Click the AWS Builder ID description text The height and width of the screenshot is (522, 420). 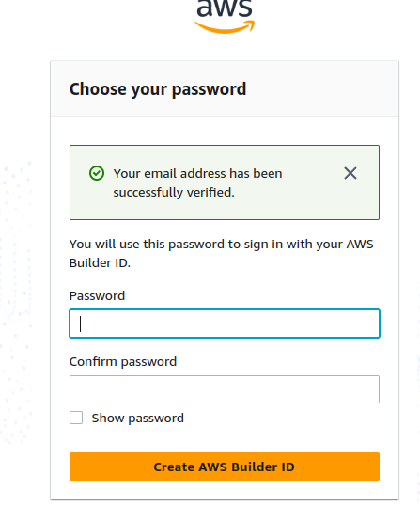pyautogui.click(x=221, y=253)
